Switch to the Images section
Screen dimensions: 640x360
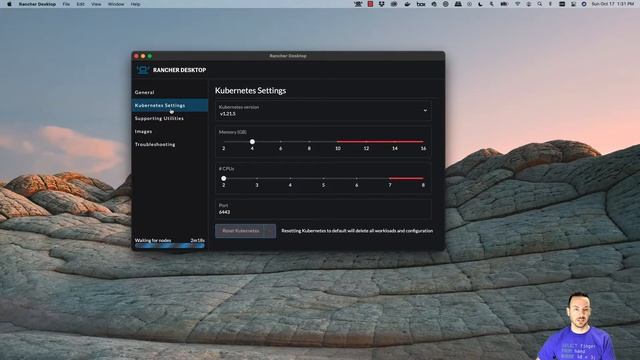click(170, 131)
